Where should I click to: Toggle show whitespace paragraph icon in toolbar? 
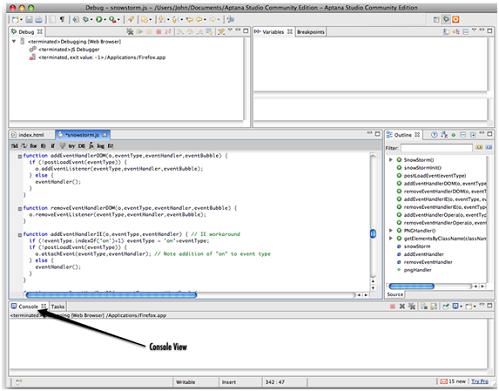tap(62, 20)
